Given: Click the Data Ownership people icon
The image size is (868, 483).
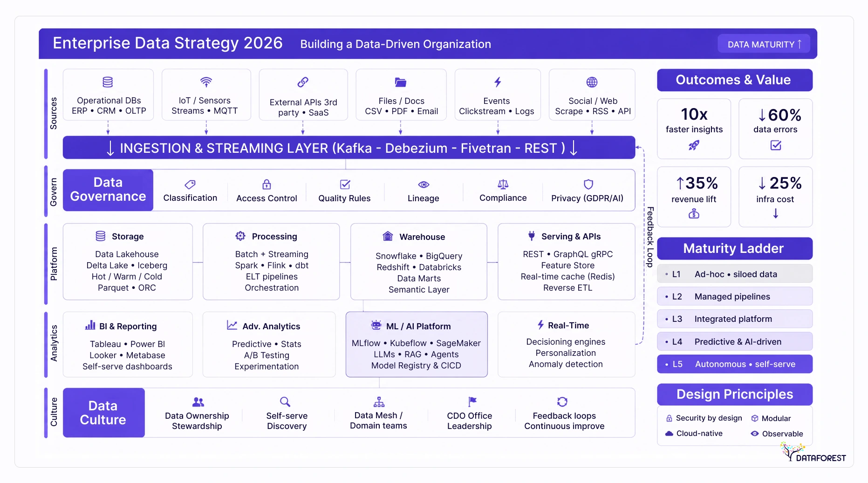Looking at the screenshot, I should coord(198,402).
